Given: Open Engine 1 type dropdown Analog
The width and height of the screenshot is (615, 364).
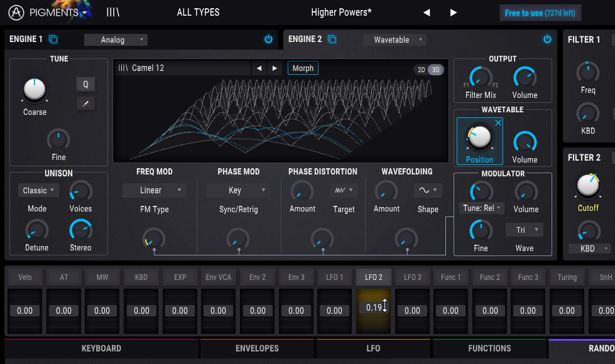Looking at the screenshot, I should [116, 40].
